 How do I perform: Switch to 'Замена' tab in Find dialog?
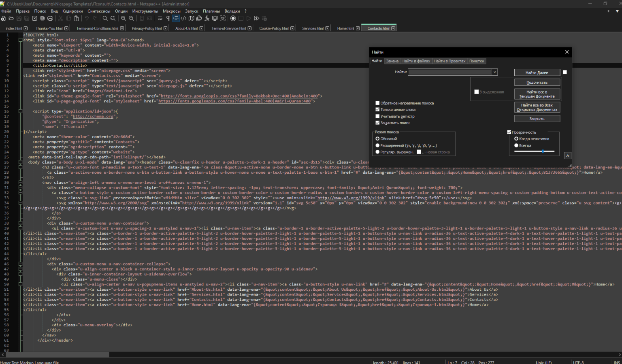pos(392,61)
